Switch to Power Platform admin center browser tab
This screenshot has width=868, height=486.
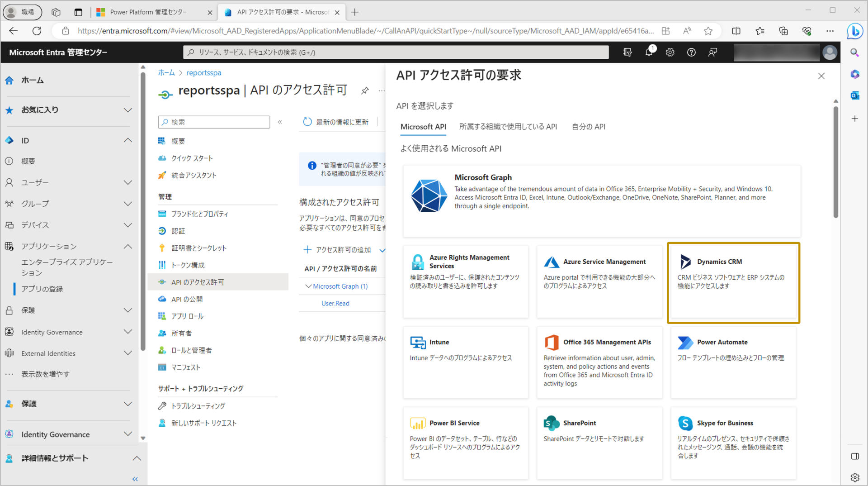(x=154, y=12)
